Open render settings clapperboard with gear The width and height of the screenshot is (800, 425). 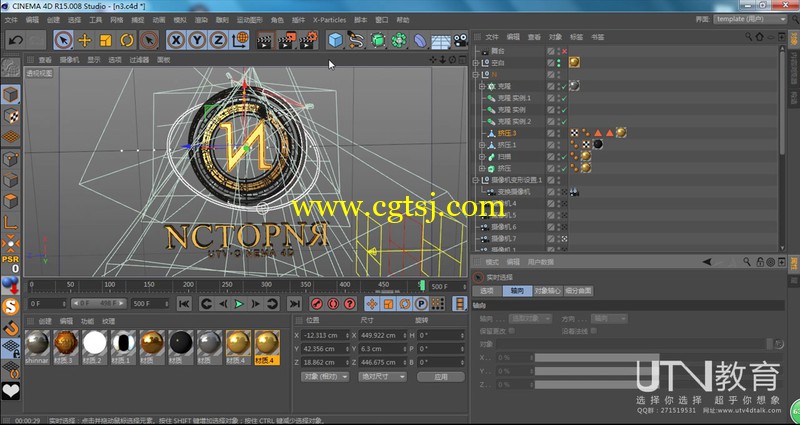pos(308,40)
